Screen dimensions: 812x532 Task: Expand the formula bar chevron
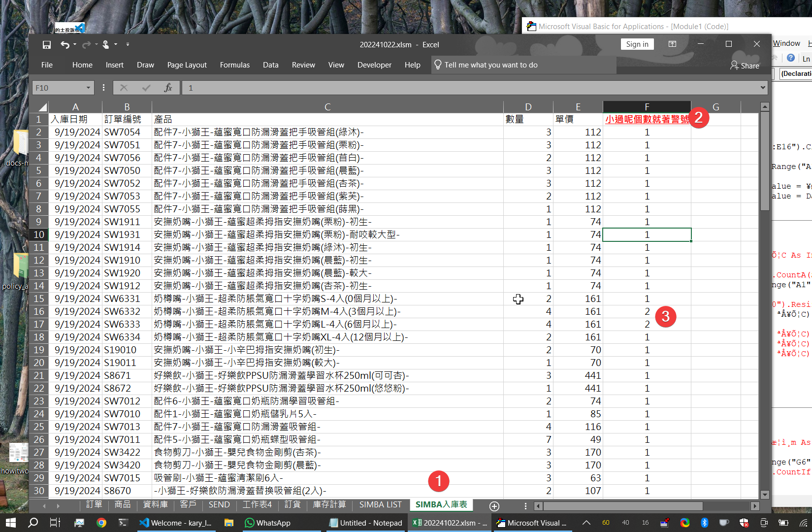[763, 88]
